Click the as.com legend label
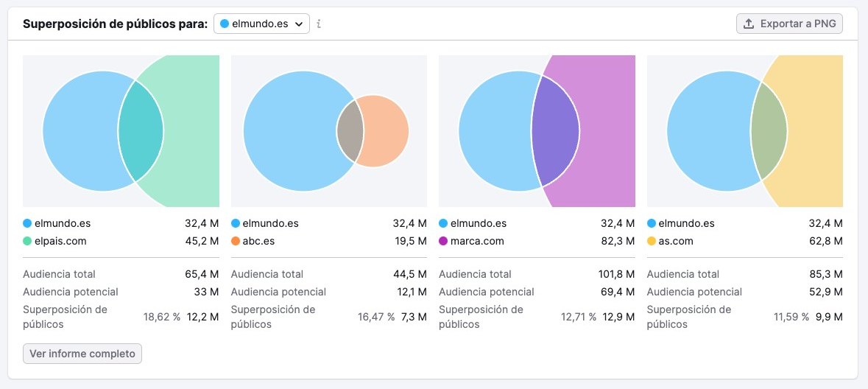Viewport: 868px width, 389px height. tap(676, 241)
